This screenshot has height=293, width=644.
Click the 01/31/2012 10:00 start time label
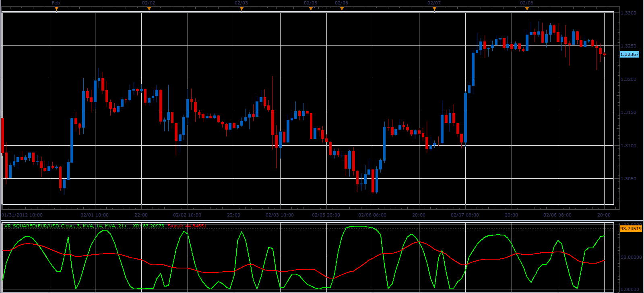[x=22, y=215]
